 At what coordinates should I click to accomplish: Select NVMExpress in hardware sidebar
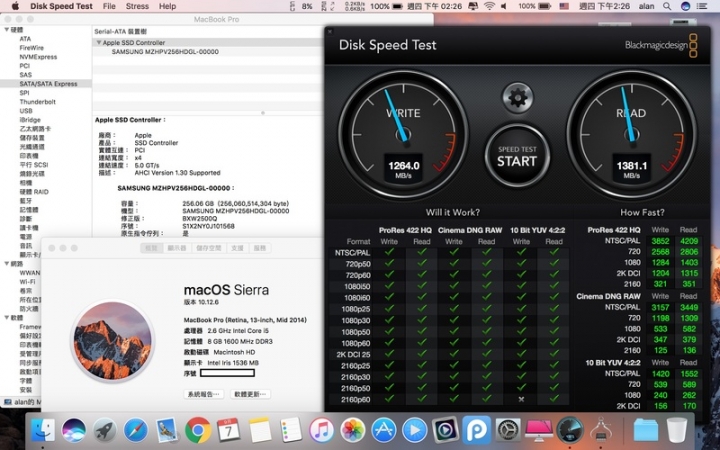[x=38, y=57]
